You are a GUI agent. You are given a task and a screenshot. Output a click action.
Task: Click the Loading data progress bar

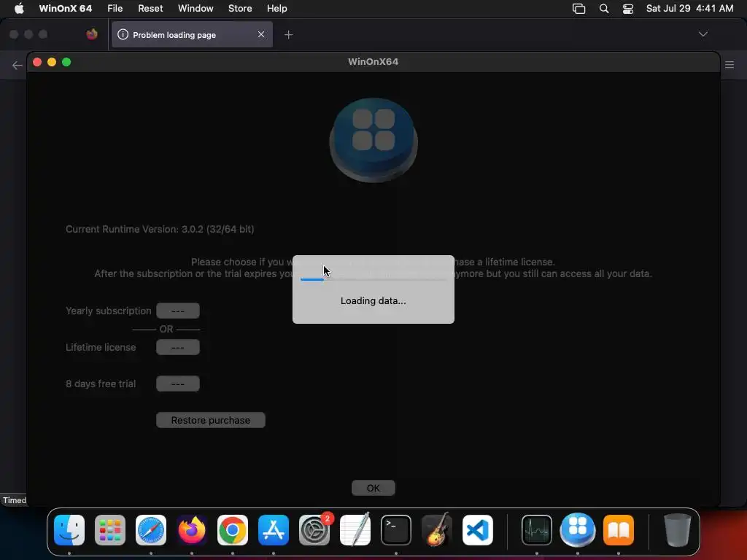click(373, 279)
